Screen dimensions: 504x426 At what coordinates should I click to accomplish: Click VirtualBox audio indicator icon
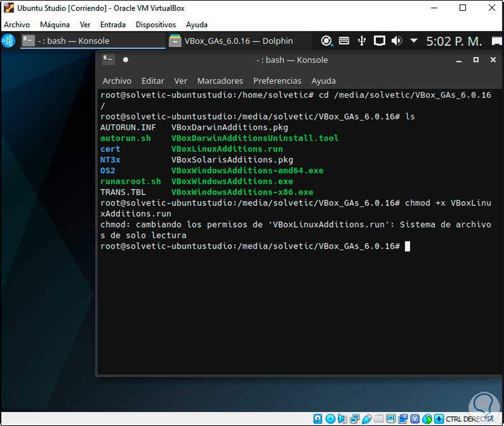coord(343,418)
